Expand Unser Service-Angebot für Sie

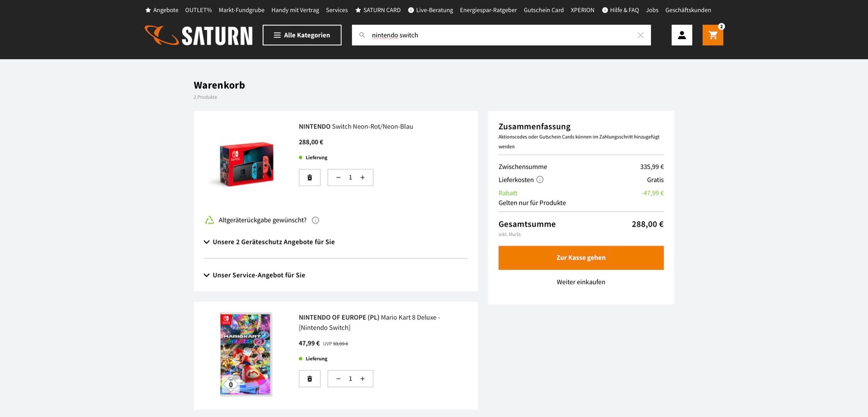(x=255, y=275)
